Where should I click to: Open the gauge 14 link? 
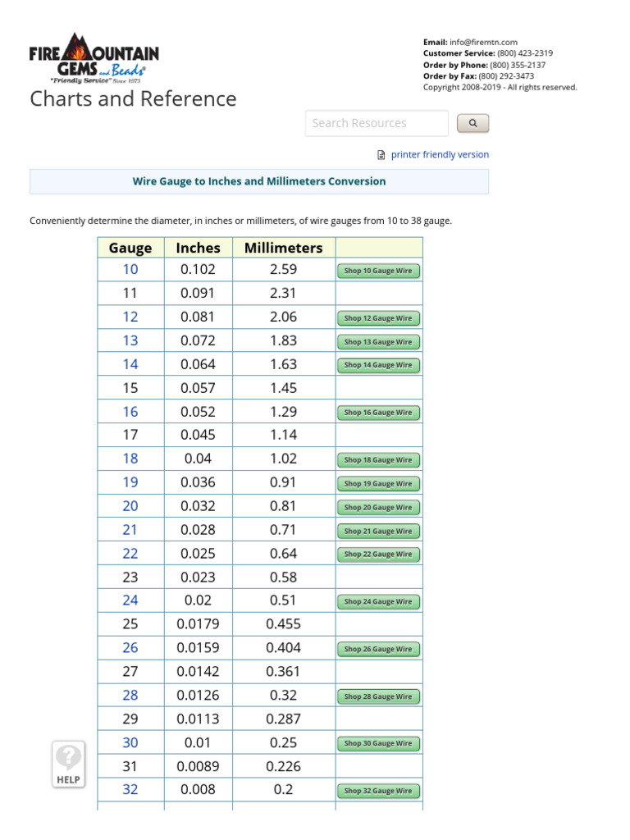130,364
